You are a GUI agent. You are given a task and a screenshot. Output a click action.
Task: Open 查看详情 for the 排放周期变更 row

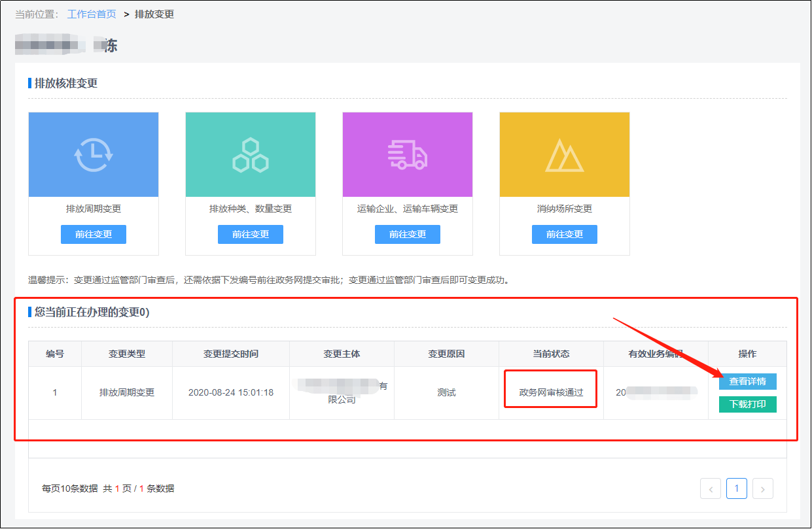747,381
